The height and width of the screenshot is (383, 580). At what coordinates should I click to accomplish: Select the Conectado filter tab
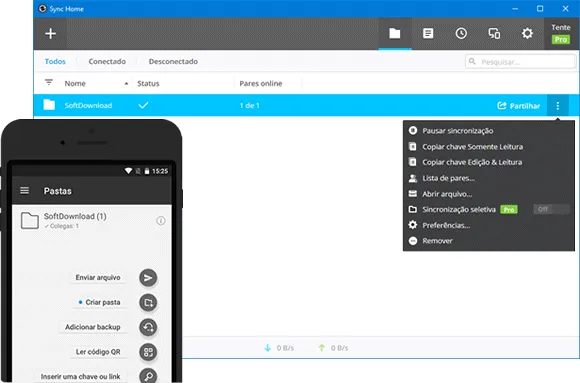click(107, 61)
